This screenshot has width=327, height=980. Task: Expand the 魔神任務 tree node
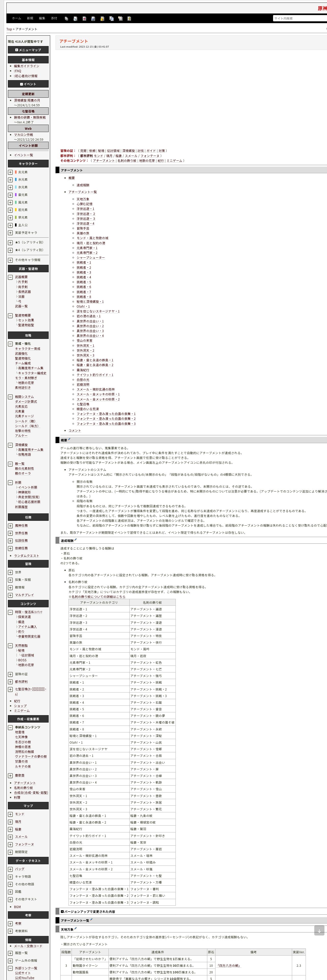pyautogui.click(x=10, y=526)
